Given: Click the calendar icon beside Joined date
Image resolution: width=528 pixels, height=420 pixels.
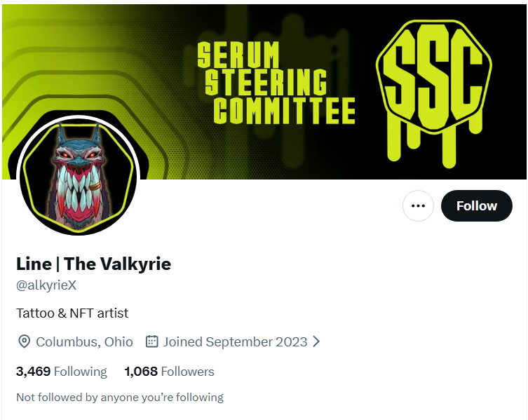Looking at the screenshot, I should [x=151, y=341].
